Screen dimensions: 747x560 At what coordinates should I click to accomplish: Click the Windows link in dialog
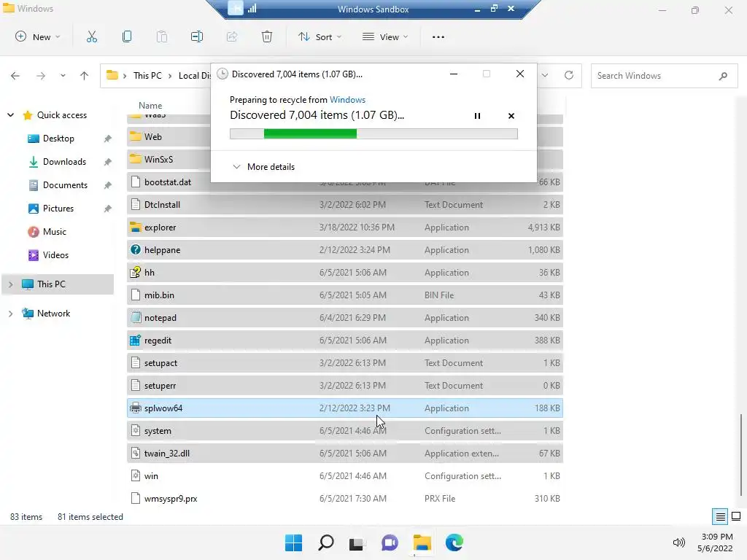point(347,99)
